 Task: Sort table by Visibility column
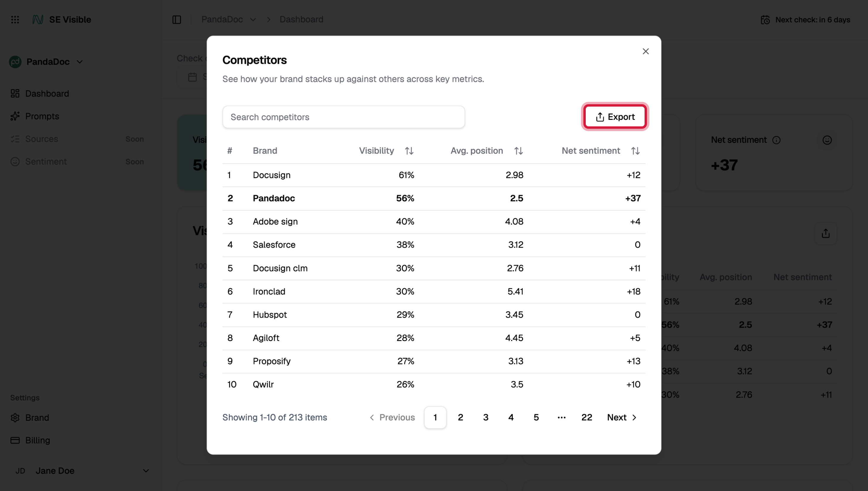(x=409, y=151)
